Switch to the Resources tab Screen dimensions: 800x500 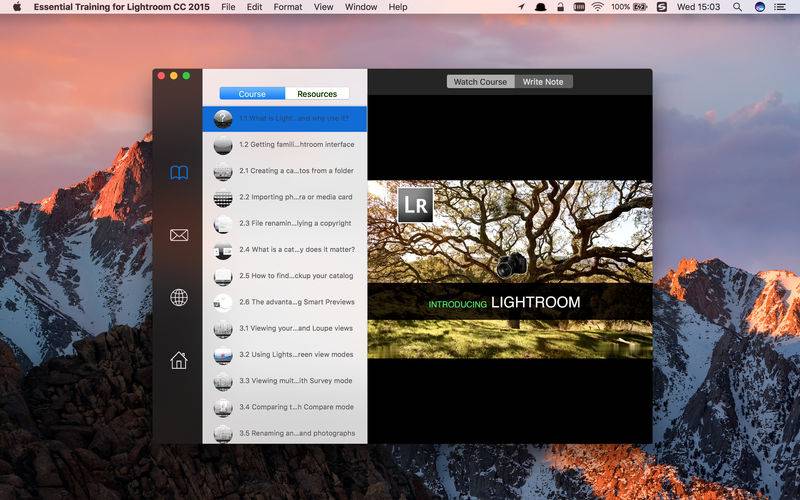coord(317,94)
